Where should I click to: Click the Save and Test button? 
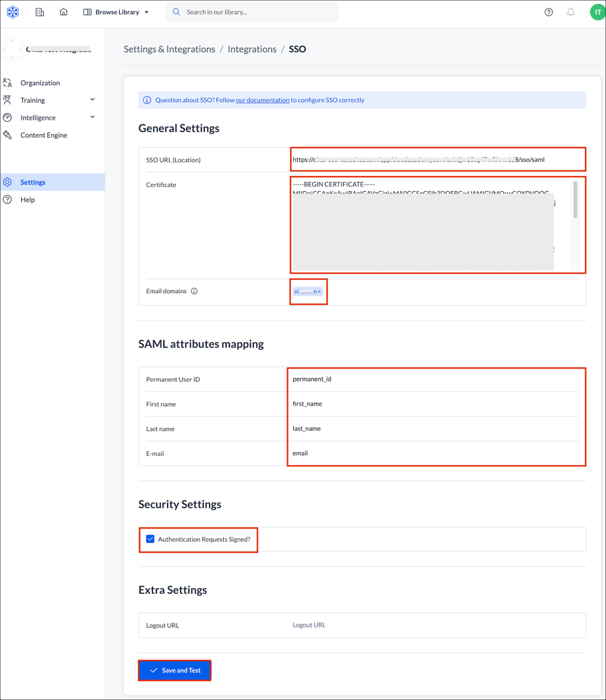pyautogui.click(x=175, y=671)
